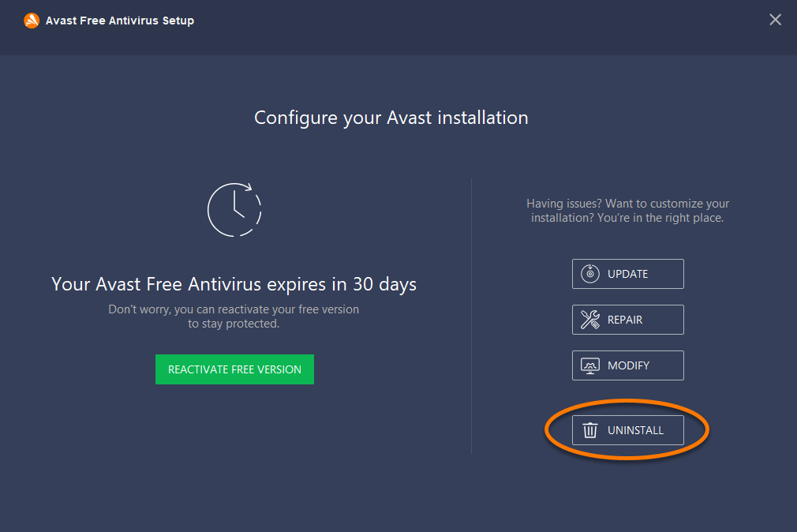Click the repair wrench and screwdriver icon
The height and width of the screenshot is (532, 797).
pyautogui.click(x=589, y=320)
